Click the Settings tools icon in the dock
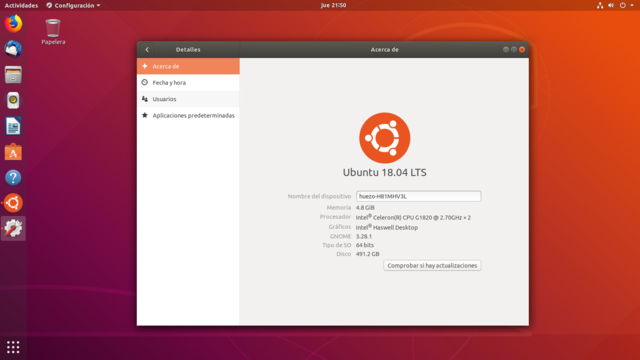Image resolution: width=640 pixels, height=360 pixels. 13,229
